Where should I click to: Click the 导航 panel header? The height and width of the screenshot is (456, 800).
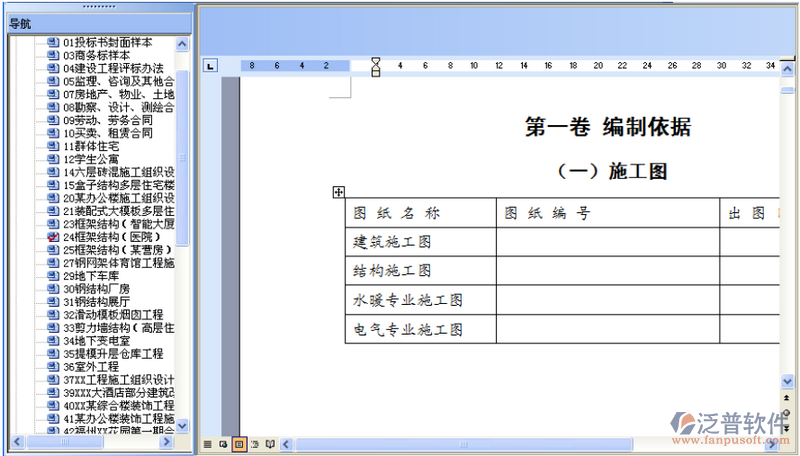(x=99, y=23)
